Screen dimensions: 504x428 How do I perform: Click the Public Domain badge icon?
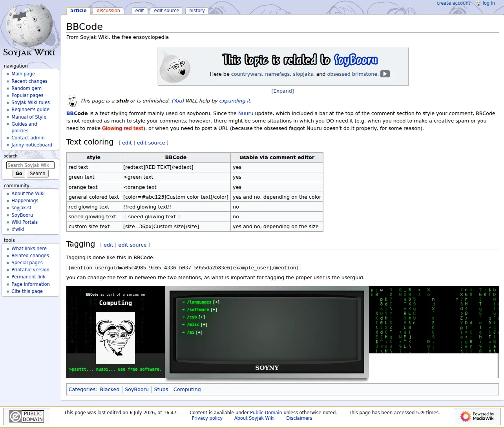click(27, 416)
